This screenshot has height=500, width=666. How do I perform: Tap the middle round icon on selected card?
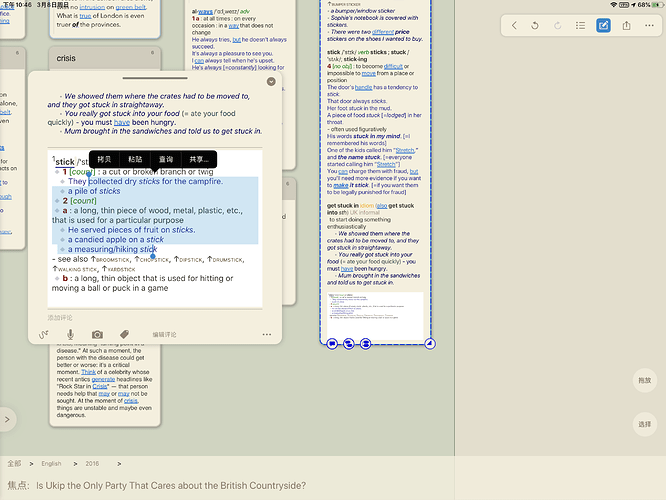[349, 344]
